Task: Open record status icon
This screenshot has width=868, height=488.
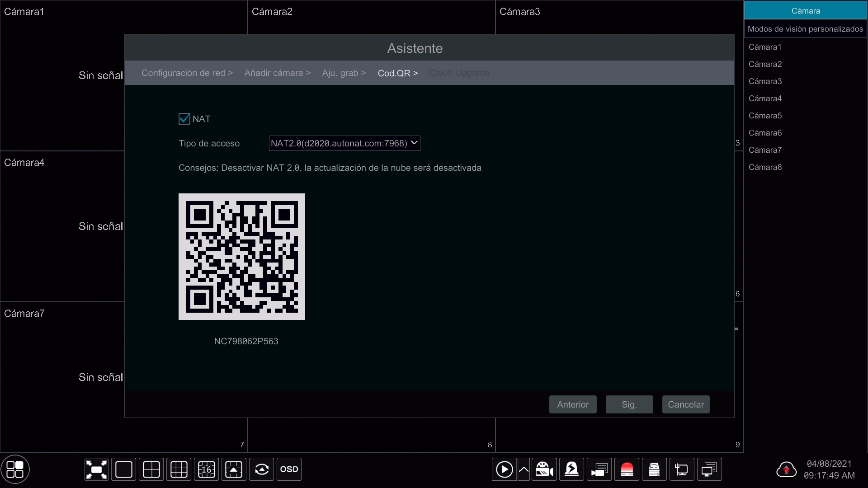Action: pyautogui.click(x=599, y=469)
